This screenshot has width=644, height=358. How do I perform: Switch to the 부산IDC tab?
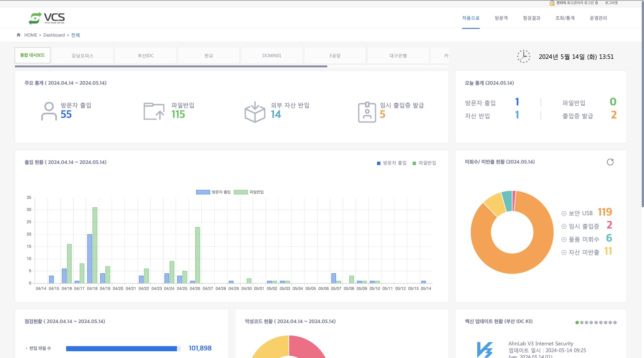tap(145, 56)
